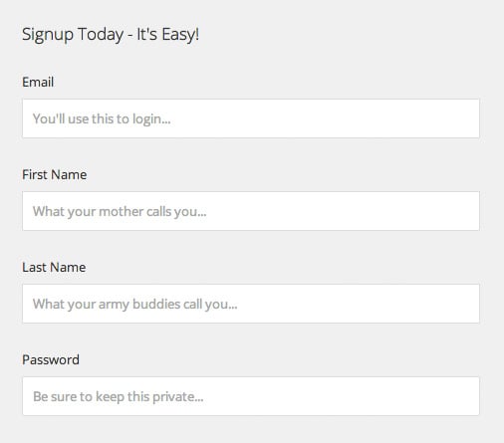Click into the Password field
This screenshot has width=504, height=443.
point(251,396)
